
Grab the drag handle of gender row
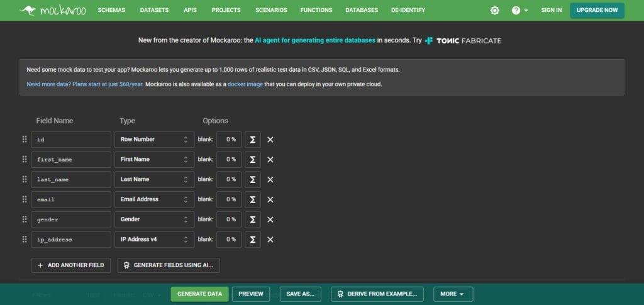point(25,219)
